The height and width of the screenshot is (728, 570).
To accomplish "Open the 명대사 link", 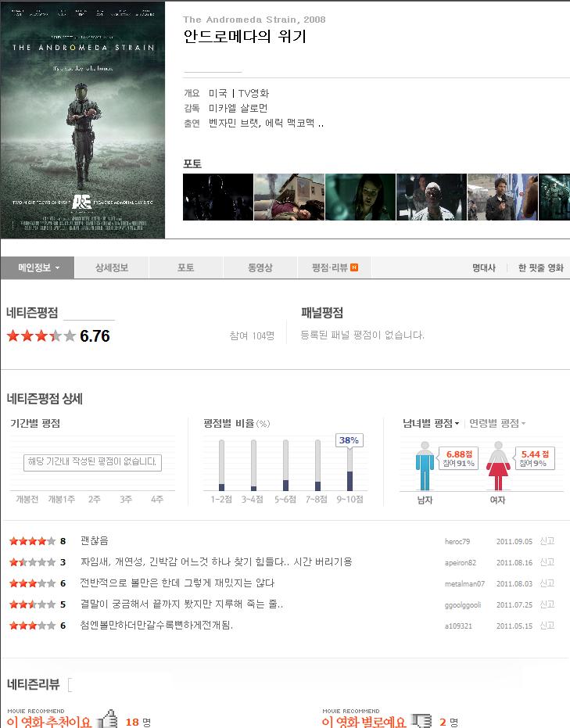I will (x=484, y=268).
